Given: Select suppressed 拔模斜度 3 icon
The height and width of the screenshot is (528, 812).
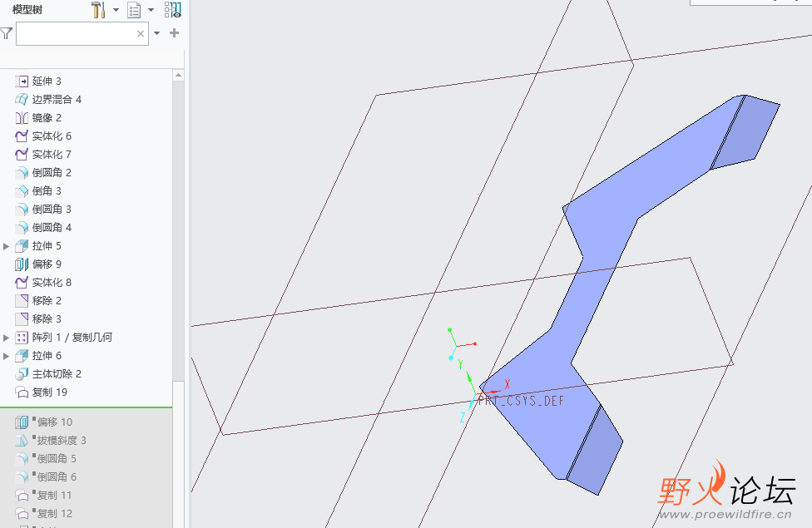Looking at the screenshot, I should pyautogui.click(x=22, y=441).
